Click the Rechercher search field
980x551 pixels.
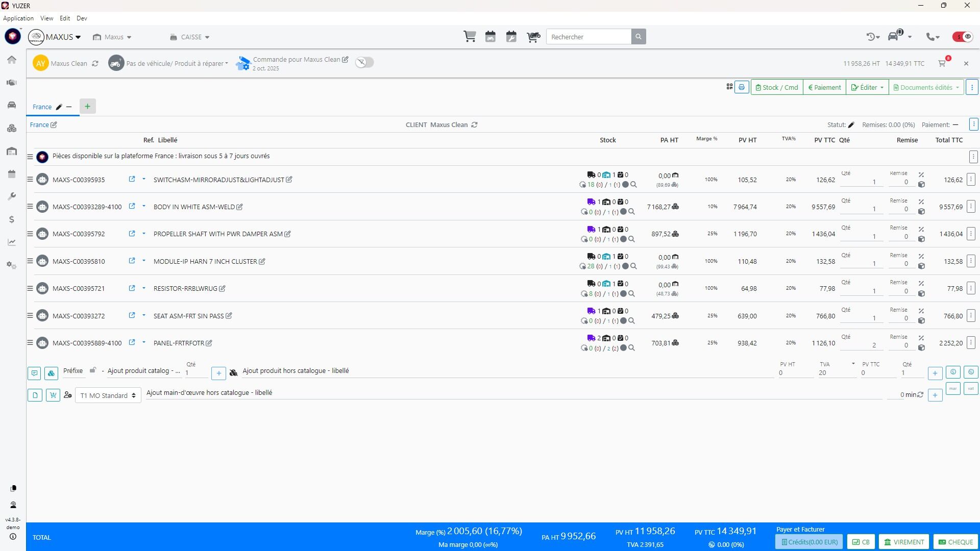pos(589,37)
